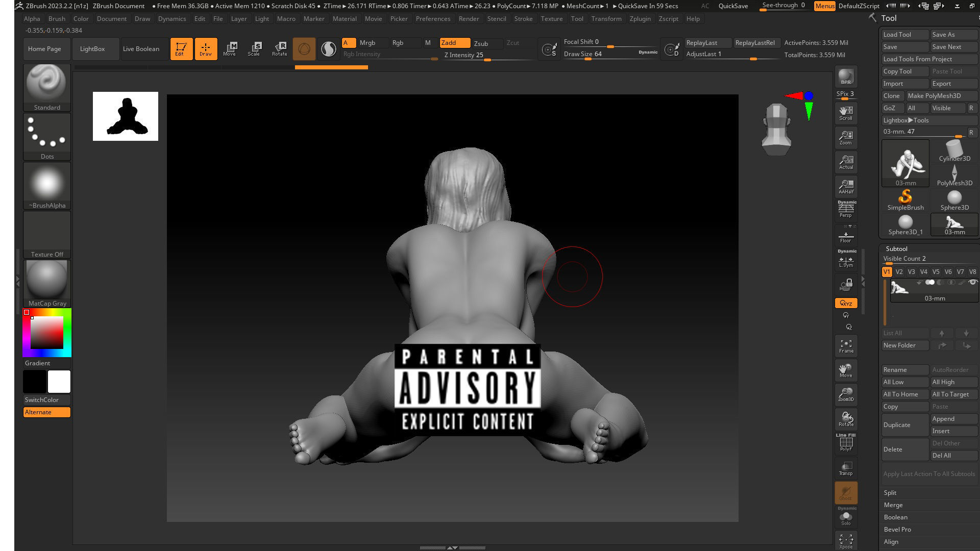Select the Sphere3D_1 tool
The image size is (980, 551).
pyautogui.click(x=905, y=224)
